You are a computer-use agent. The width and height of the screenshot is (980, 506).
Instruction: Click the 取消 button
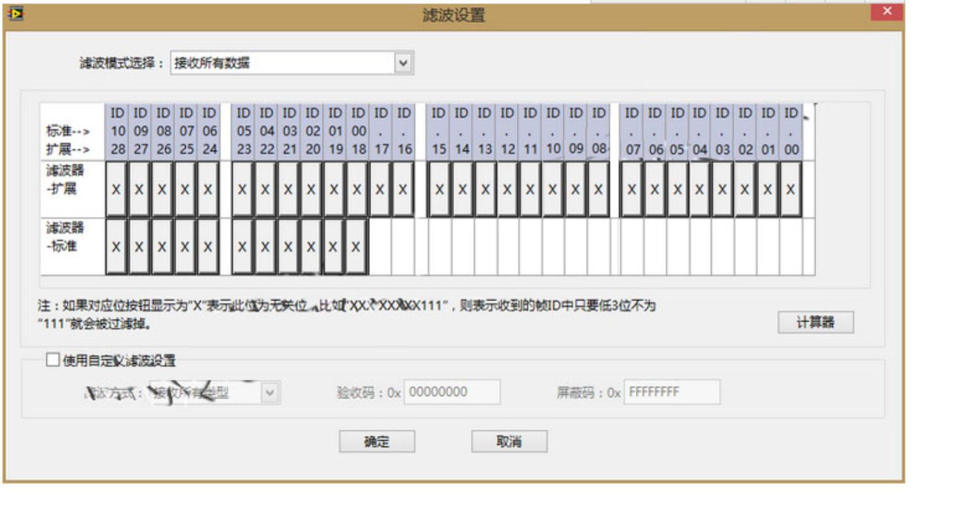point(510,441)
